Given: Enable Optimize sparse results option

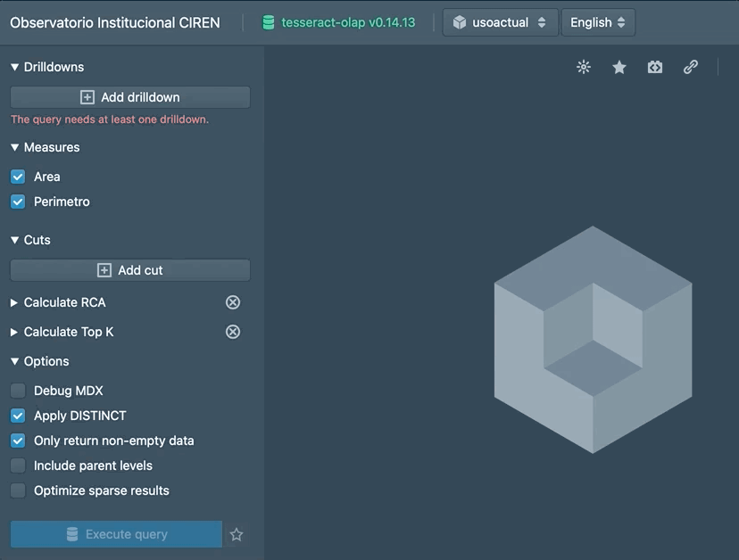Looking at the screenshot, I should pyautogui.click(x=18, y=490).
